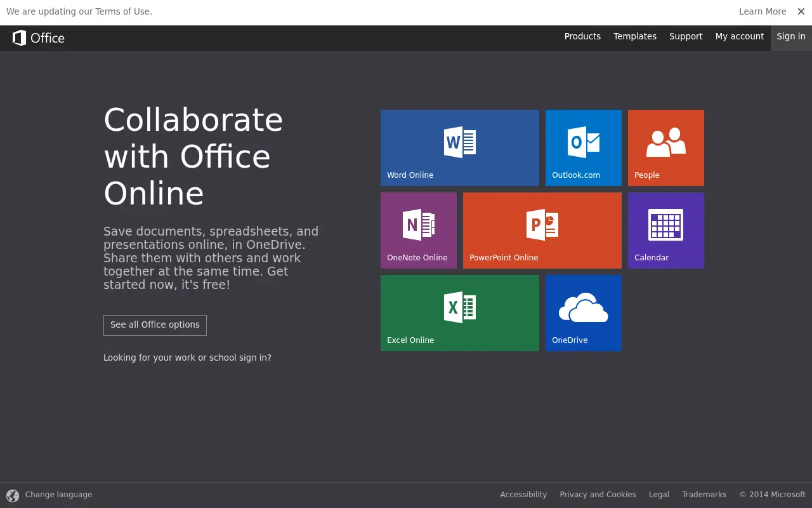The height and width of the screenshot is (508, 812).
Task: Dismiss the Terms of Use banner
Action: pyautogui.click(x=801, y=11)
